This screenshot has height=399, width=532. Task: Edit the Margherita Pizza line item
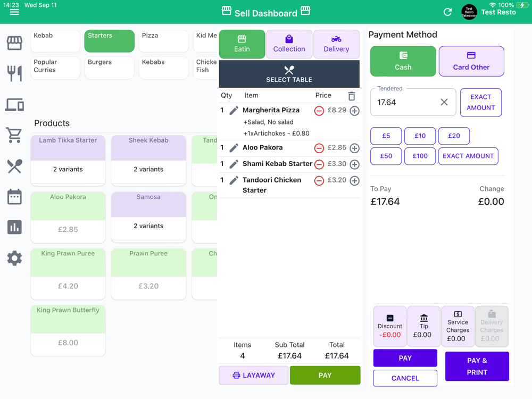[234, 110]
